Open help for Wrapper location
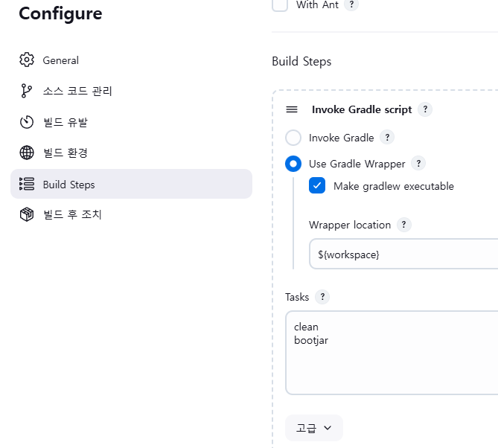Viewport: 498px width, 448px height. coord(404,225)
